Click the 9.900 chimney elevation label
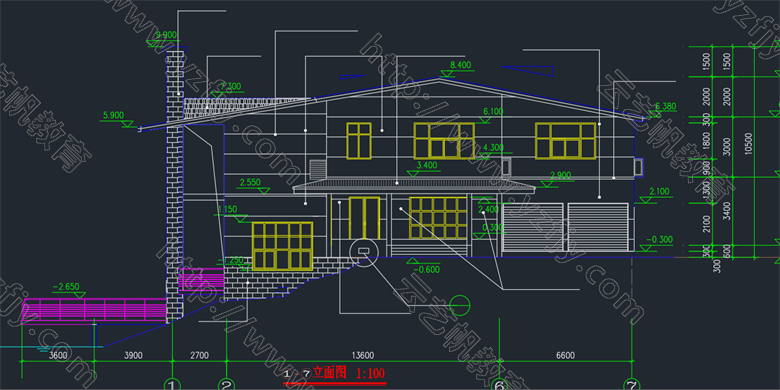Image resolution: width=780 pixels, height=390 pixels. pyautogui.click(x=166, y=35)
